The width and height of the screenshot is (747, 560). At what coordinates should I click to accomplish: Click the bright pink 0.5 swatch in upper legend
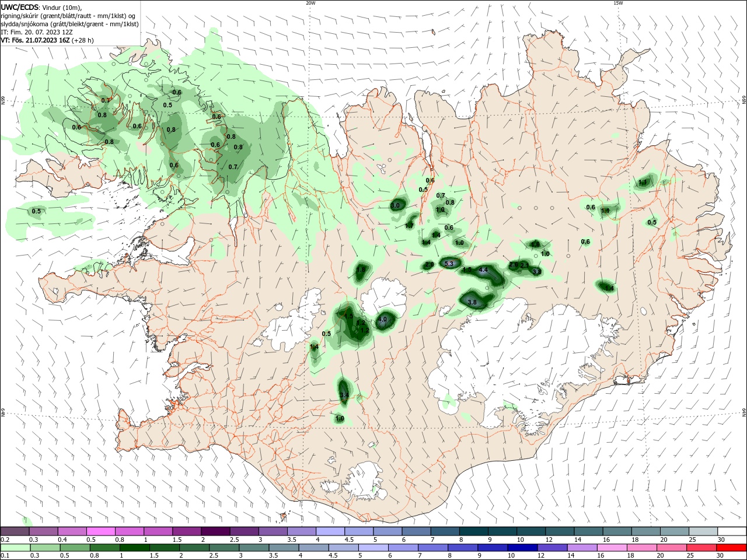click(100, 531)
